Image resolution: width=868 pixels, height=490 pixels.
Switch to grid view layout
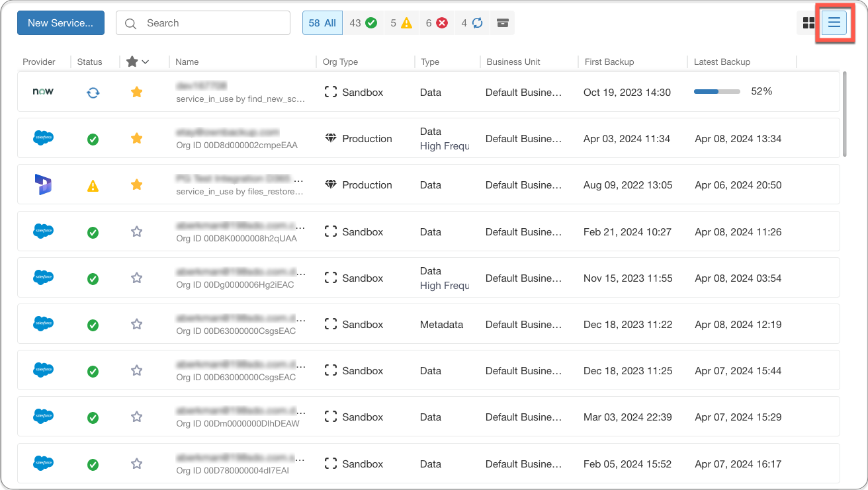tap(808, 23)
